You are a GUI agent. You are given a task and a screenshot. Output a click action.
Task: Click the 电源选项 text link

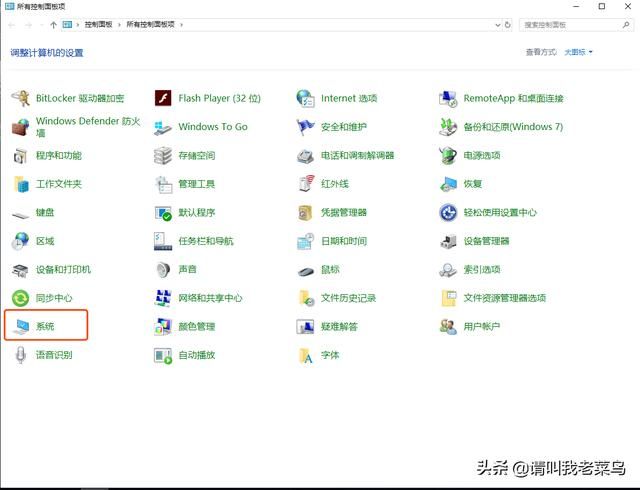(x=482, y=156)
